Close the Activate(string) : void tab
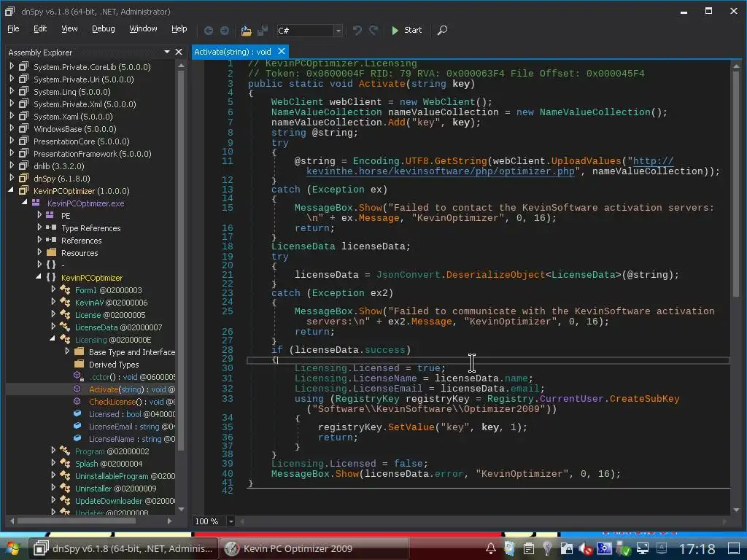Screen dimensions: 747x560 (282, 51)
